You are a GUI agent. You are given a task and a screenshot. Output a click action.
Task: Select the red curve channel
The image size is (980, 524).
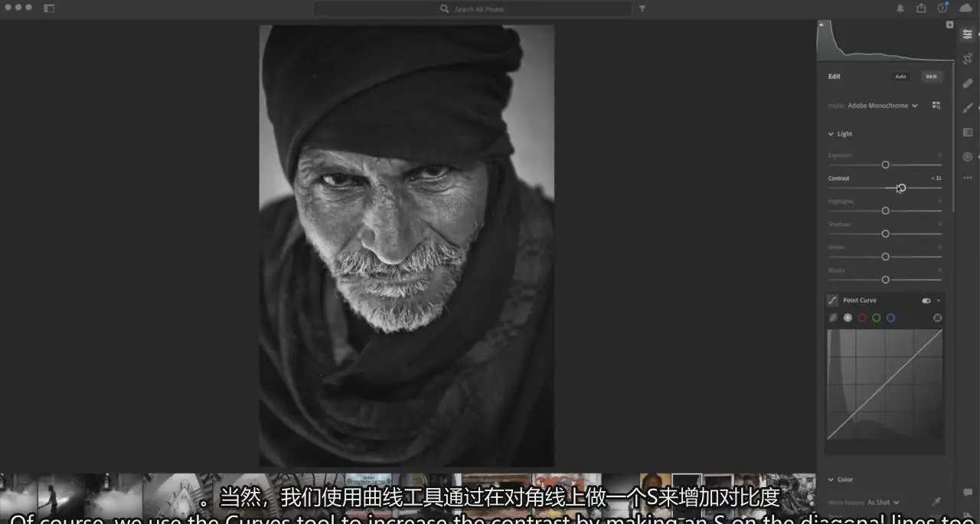pos(862,318)
